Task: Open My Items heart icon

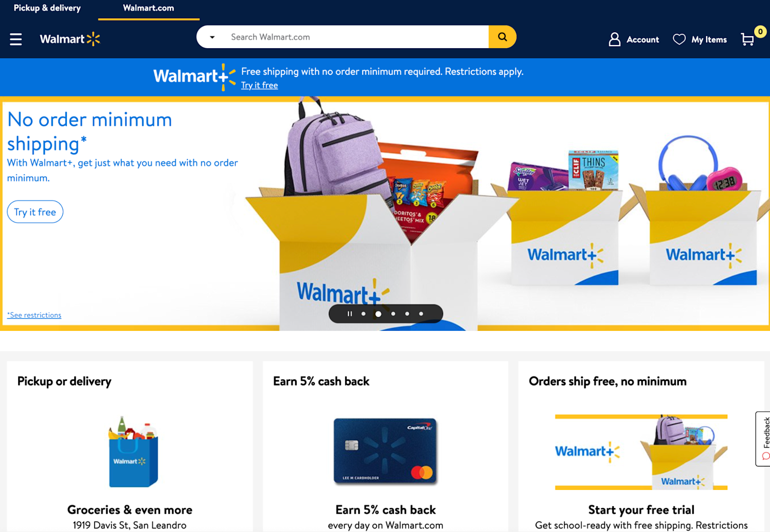Action: (679, 39)
